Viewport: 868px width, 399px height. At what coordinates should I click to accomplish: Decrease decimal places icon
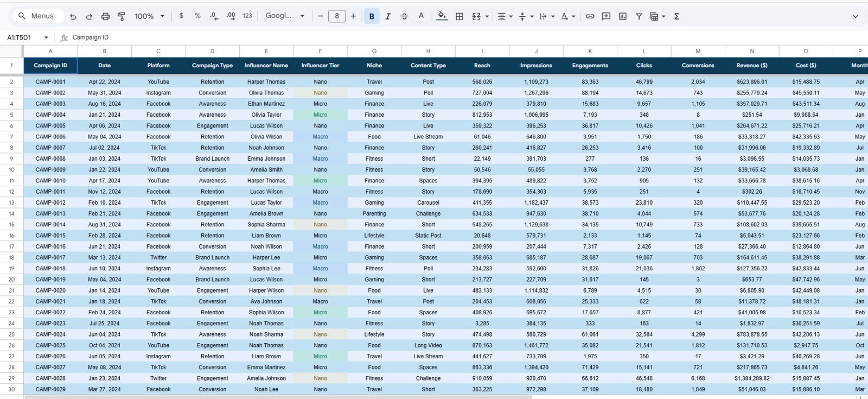[x=214, y=16]
